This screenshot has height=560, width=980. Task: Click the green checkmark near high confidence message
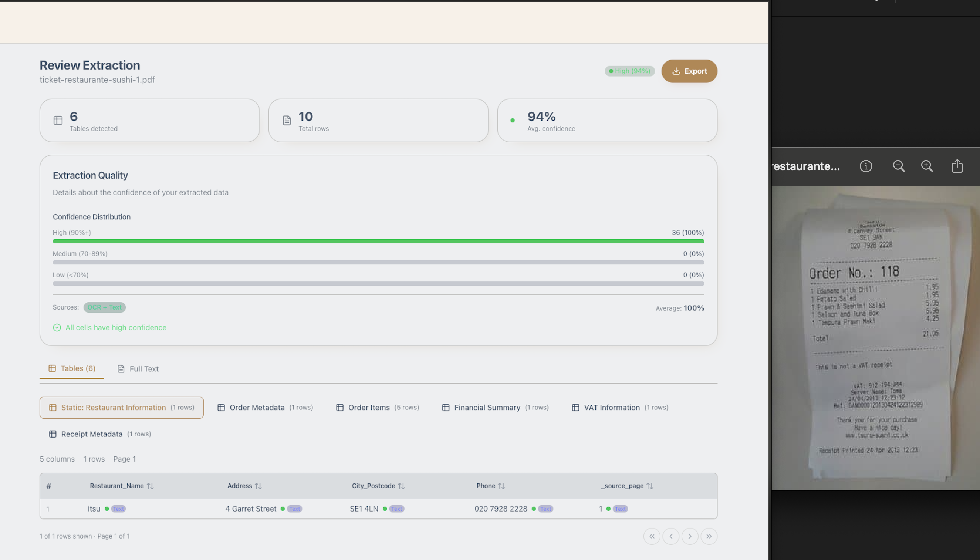click(57, 327)
